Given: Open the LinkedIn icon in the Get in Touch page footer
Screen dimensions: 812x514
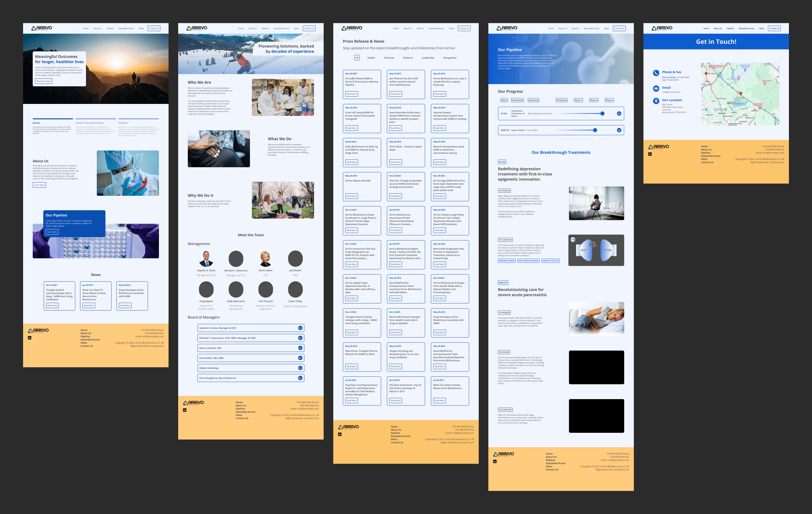Looking at the screenshot, I should (x=650, y=154).
